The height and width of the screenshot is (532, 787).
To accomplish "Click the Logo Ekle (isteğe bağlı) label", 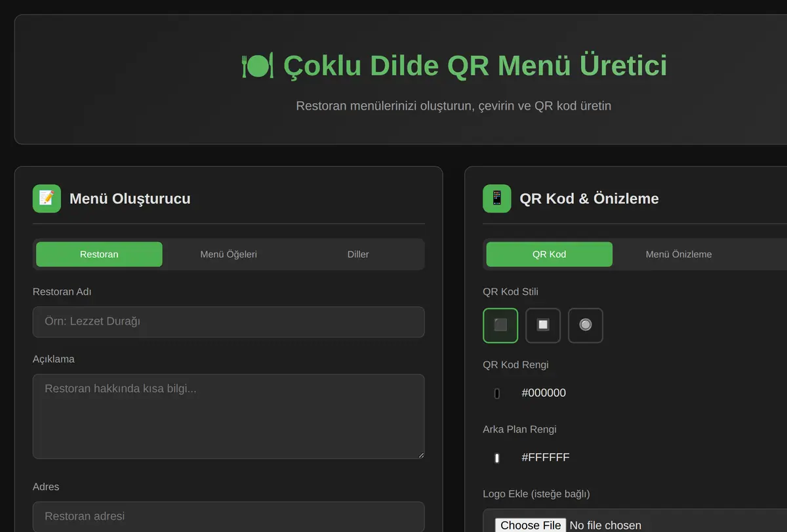I will pyautogui.click(x=536, y=494).
